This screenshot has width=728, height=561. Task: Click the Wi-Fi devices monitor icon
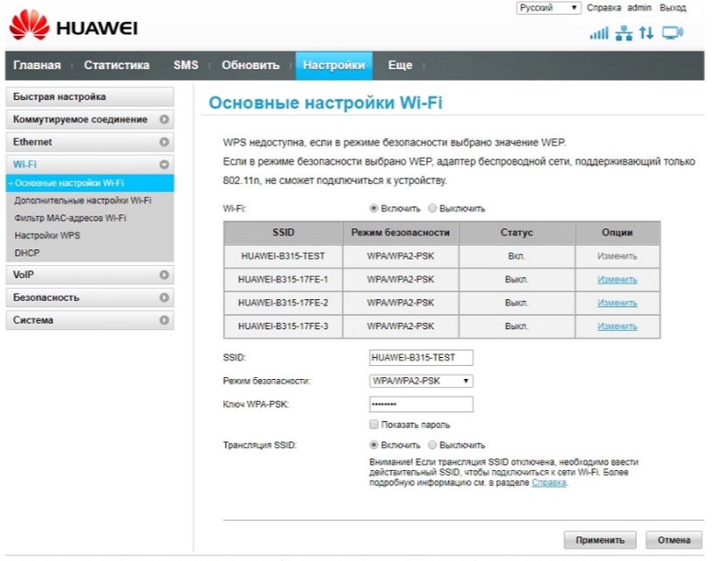[673, 33]
